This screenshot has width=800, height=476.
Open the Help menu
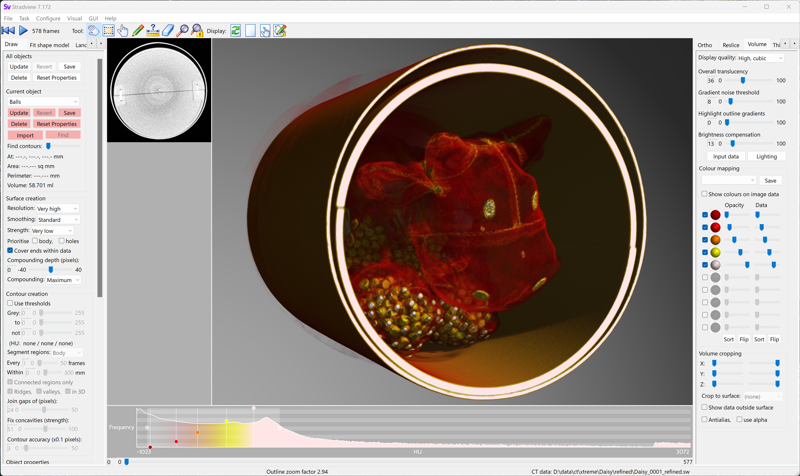(x=110, y=18)
